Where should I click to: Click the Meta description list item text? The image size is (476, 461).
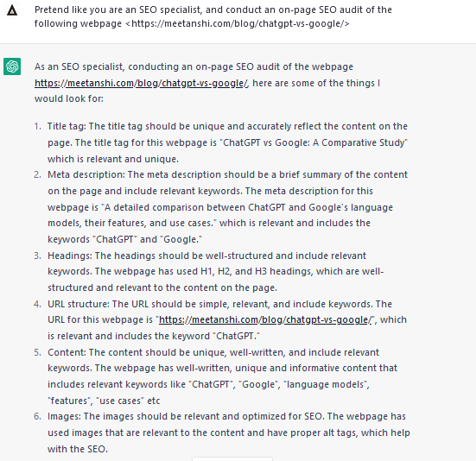[x=227, y=207]
